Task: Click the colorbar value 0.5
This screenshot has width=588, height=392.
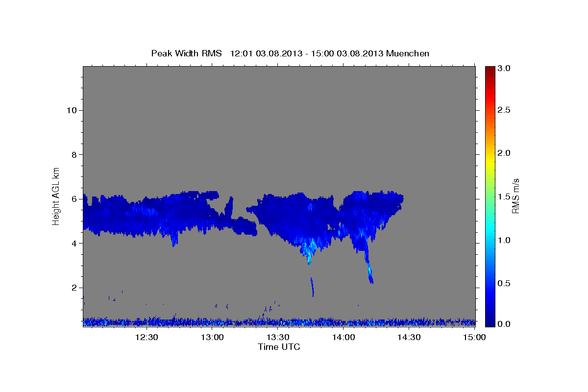Action: [504, 283]
